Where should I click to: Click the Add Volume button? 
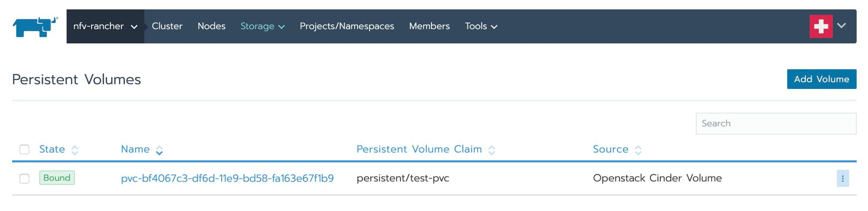click(x=822, y=79)
